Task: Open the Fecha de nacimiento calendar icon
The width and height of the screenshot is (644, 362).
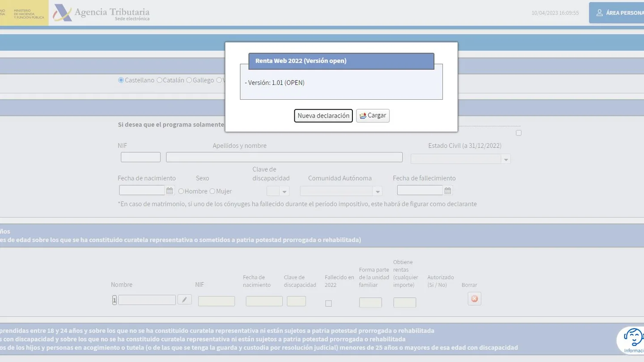Action: click(169, 191)
